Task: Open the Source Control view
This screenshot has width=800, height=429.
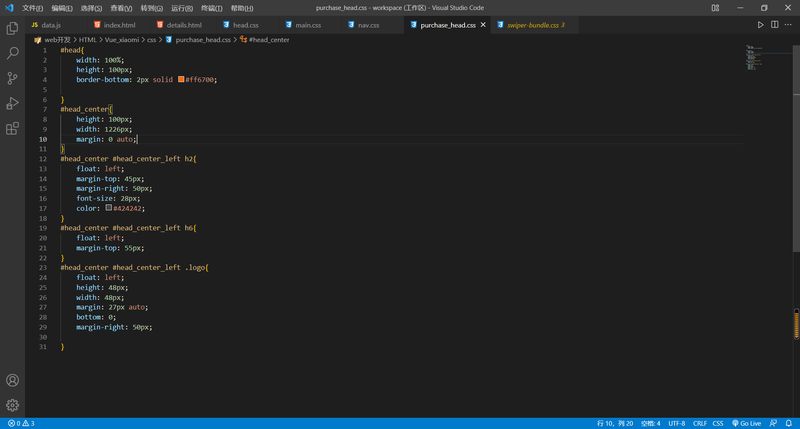Action: click(12, 78)
